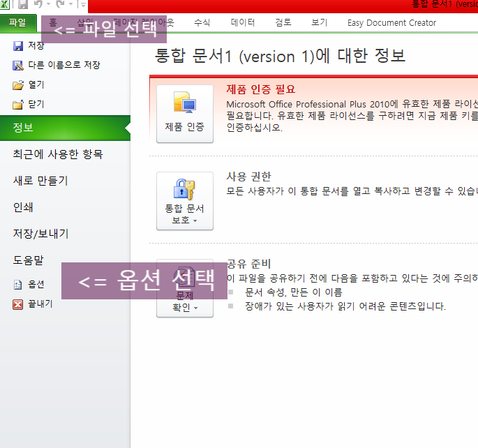Choose 닫기 in the file menu
478x448 pixels.
point(36,104)
